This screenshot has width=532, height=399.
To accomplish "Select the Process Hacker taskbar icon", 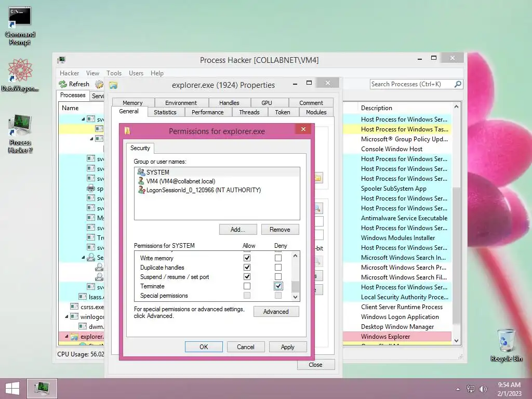I will click(42, 389).
